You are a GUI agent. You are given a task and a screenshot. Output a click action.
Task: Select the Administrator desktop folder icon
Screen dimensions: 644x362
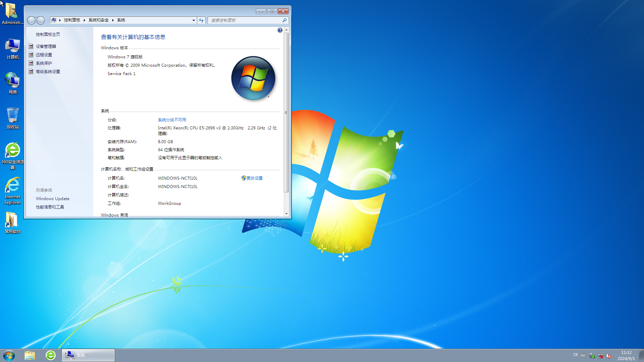pos(12,13)
